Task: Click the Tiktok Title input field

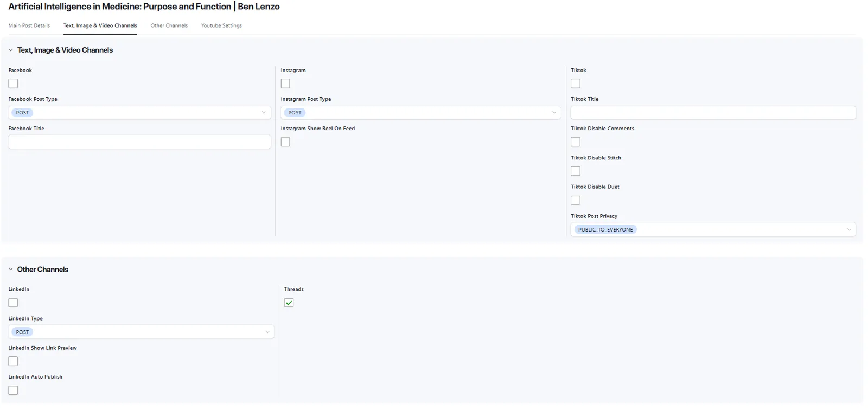Action: [713, 113]
